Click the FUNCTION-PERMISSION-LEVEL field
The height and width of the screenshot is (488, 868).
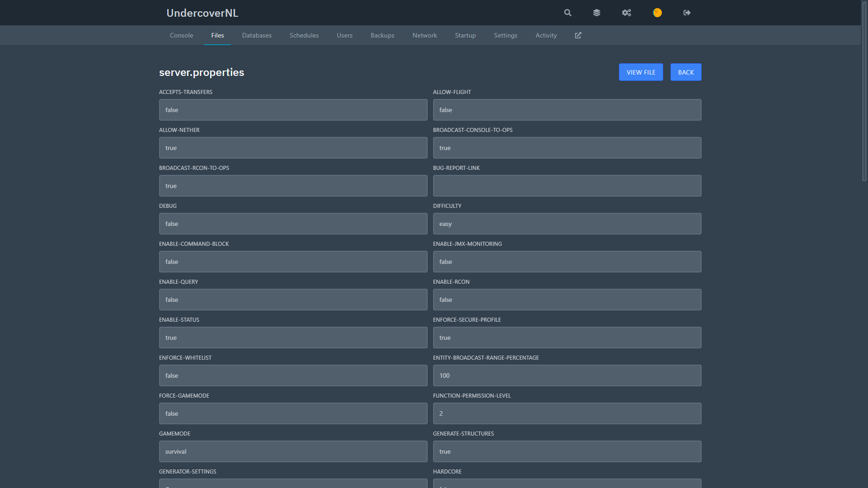click(567, 413)
